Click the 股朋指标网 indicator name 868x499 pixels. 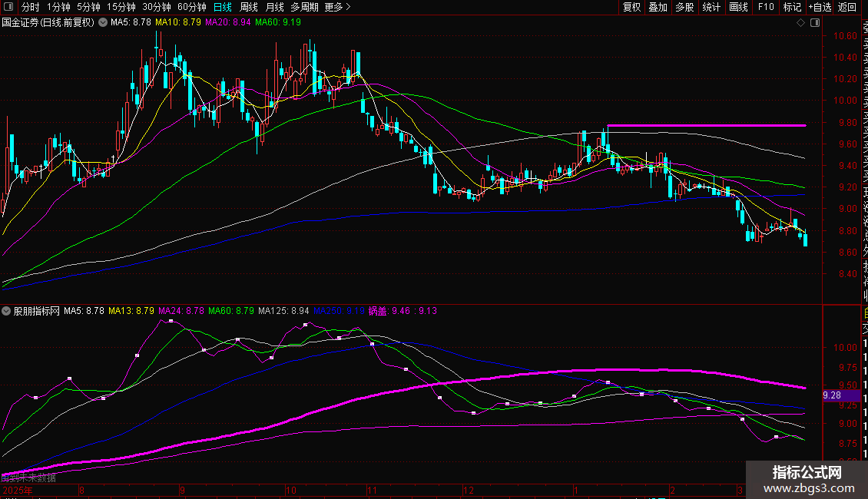click(x=37, y=311)
